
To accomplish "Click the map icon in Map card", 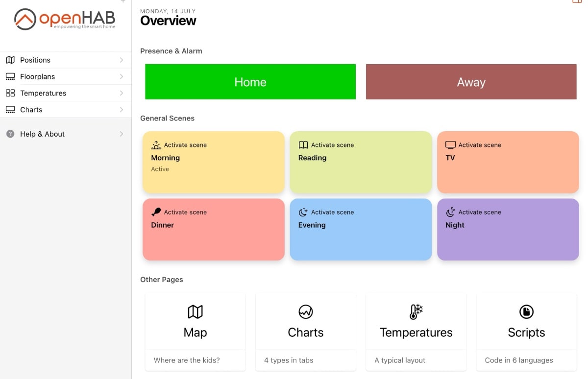I will (x=195, y=311).
